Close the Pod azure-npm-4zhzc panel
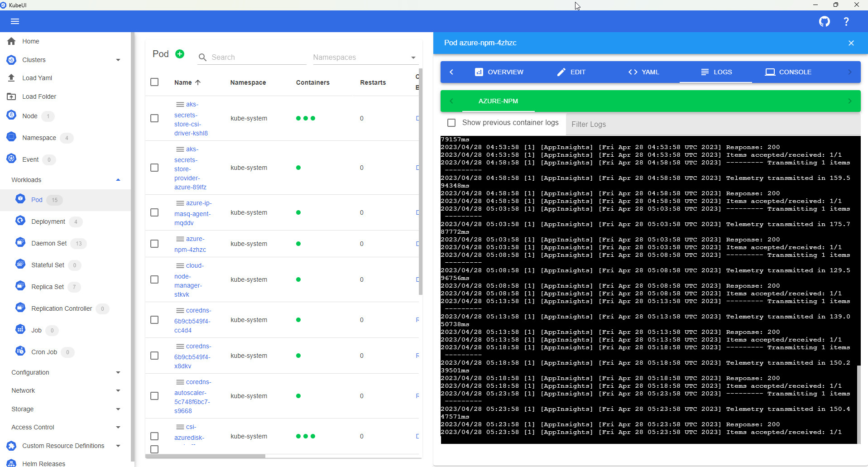This screenshot has width=868, height=467. pyautogui.click(x=851, y=43)
